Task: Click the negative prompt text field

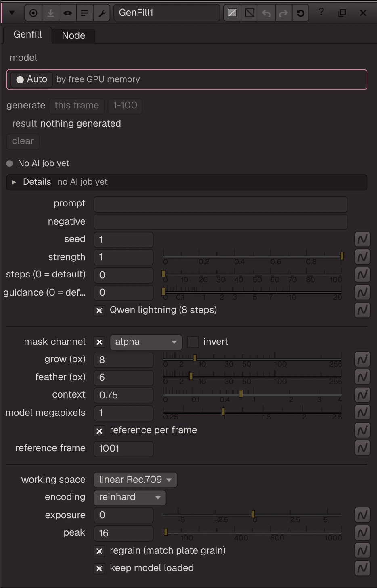Action: tap(220, 222)
